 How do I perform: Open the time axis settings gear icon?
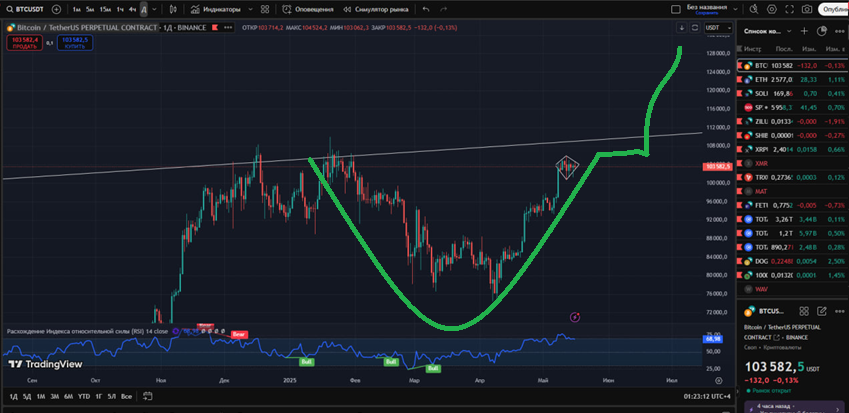(x=719, y=381)
